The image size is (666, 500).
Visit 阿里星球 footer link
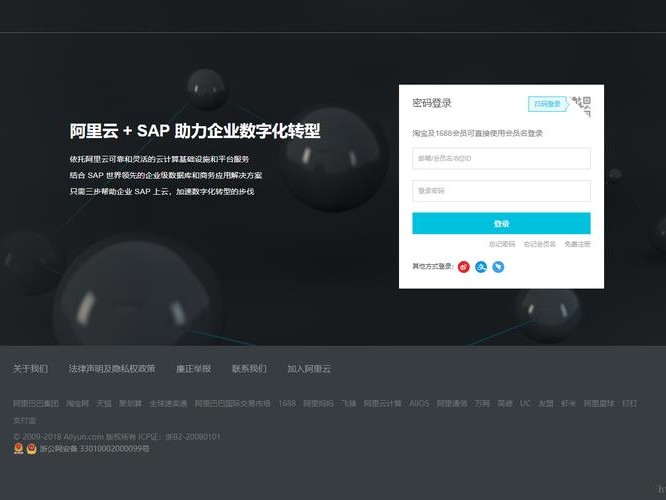coord(599,404)
